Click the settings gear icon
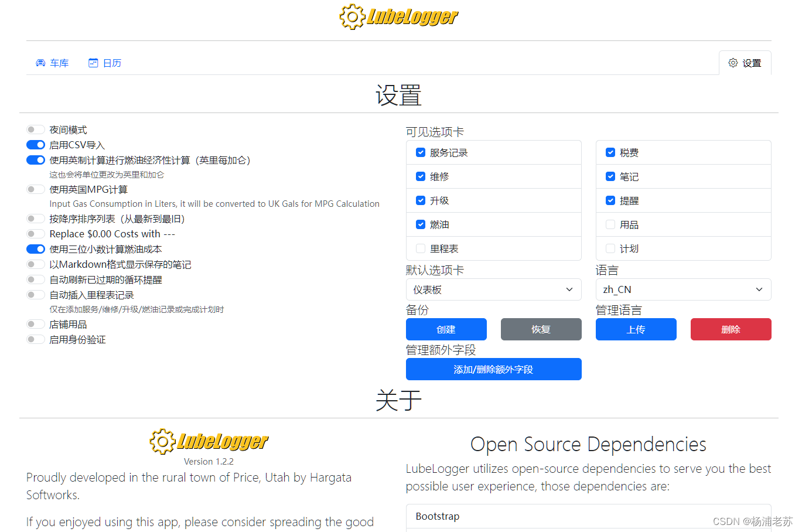 (x=733, y=63)
